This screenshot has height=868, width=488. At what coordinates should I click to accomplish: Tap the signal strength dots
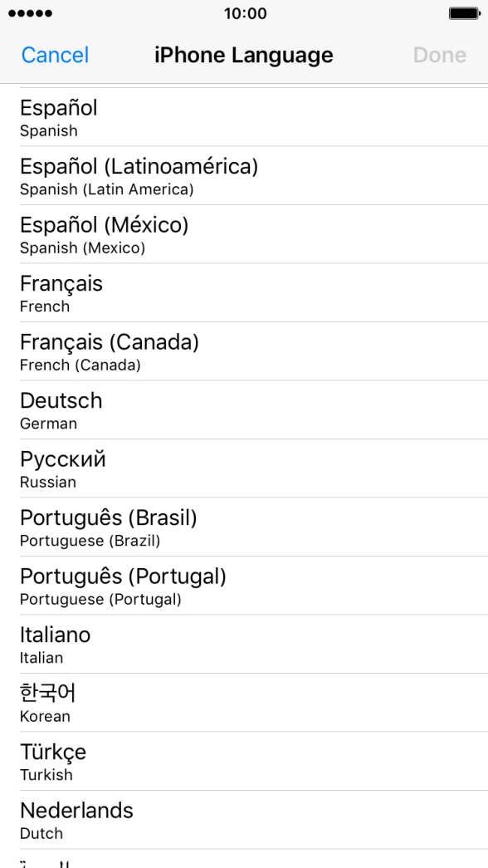(x=31, y=13)
